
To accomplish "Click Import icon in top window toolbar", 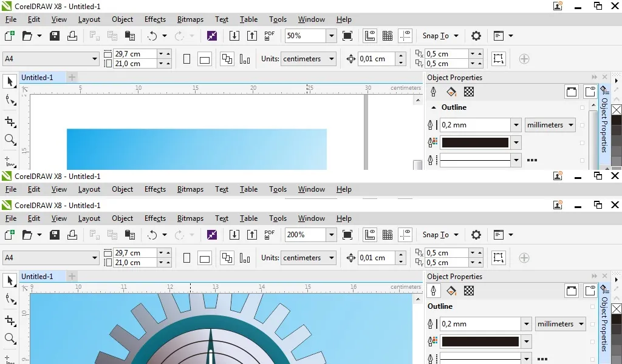I will [234, 36].
